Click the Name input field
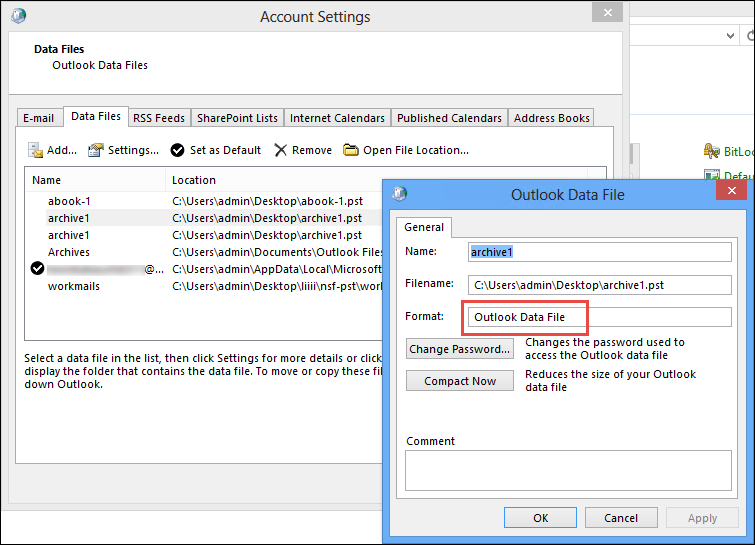Viewport: 755px width, 545px height. pos(599,252)
